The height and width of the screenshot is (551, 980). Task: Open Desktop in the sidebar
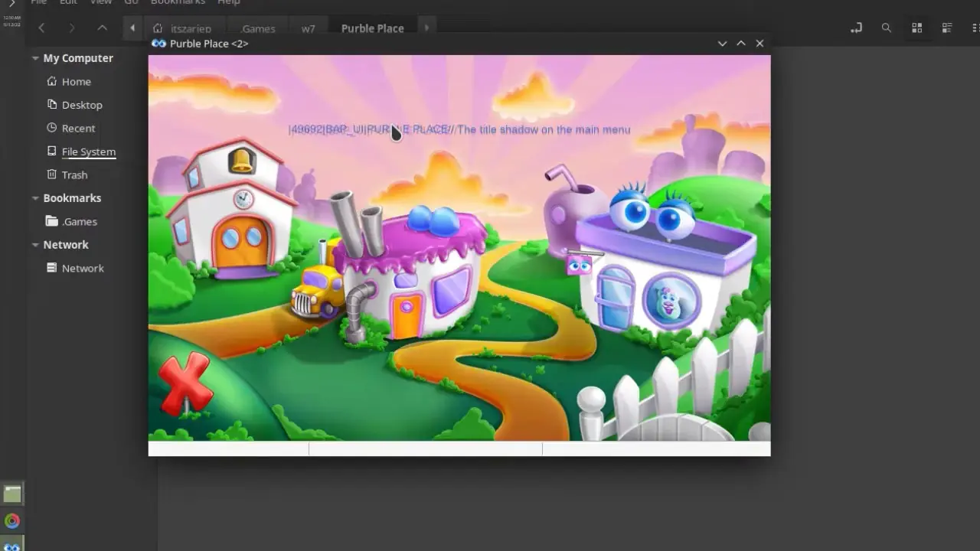coord(81,105)
